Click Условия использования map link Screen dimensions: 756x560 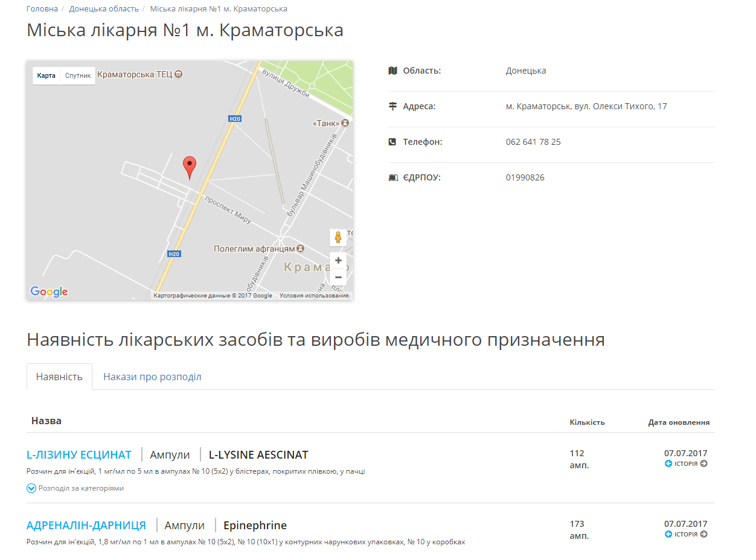pos(314,296)
